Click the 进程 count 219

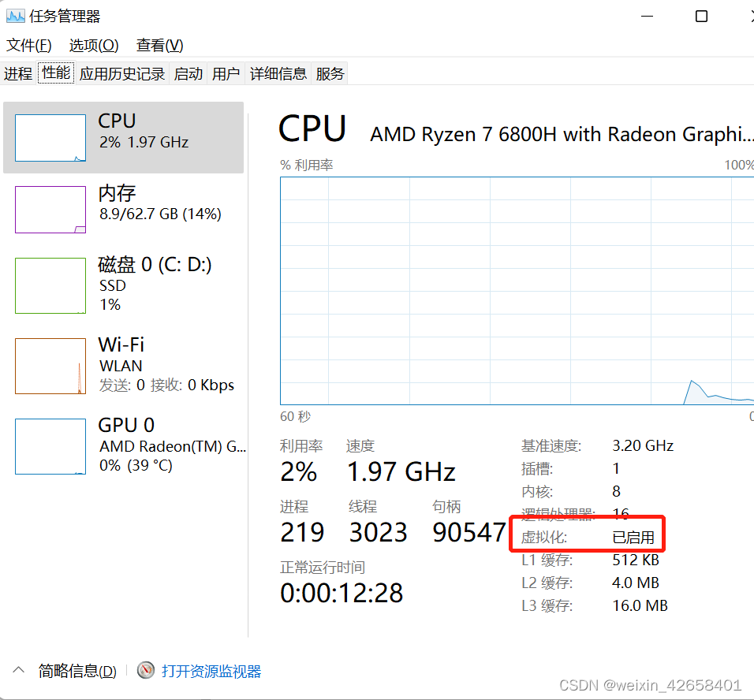(x=302, y=532)
